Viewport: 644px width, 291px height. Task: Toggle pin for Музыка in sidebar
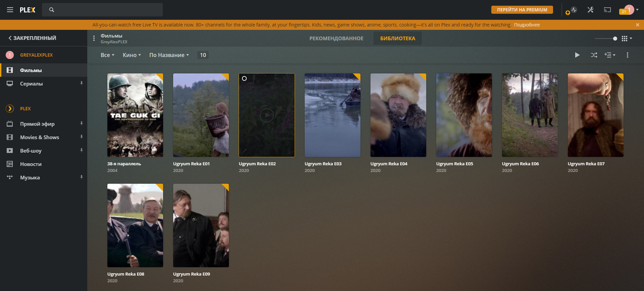tap(81, 177)
